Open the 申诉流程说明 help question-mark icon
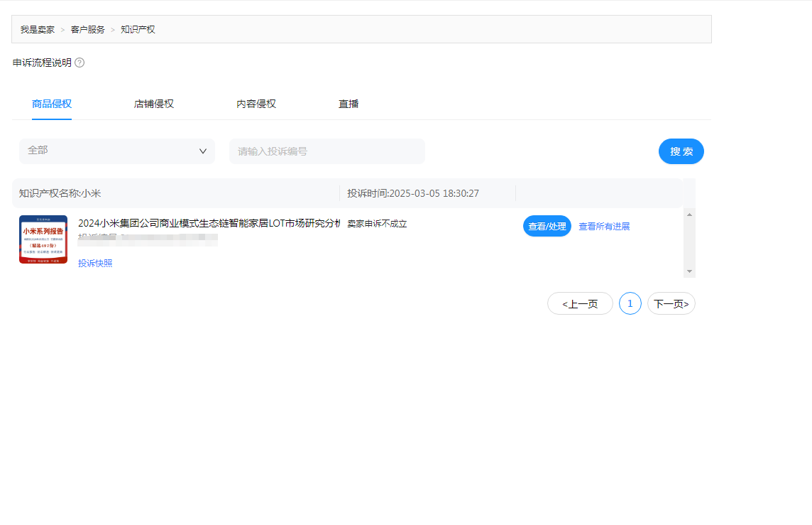812x525 pixels. tap(79, 63)
